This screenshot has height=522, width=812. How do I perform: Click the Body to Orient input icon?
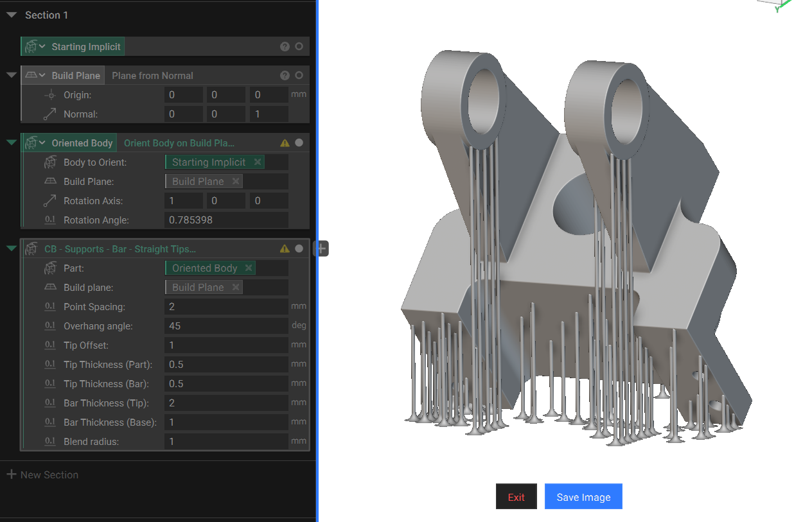(50, 162)
